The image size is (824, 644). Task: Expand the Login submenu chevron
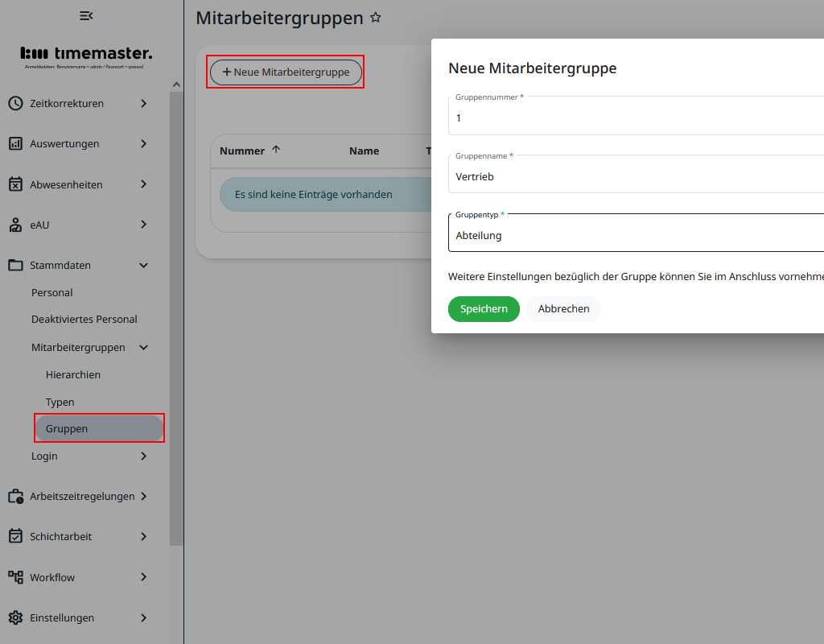[144, 456]
